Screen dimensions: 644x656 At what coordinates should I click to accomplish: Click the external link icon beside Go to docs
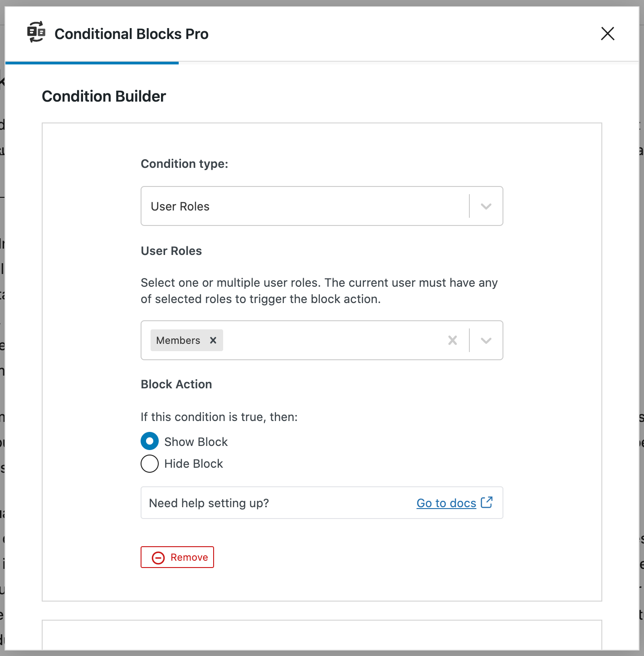point(487,502)
